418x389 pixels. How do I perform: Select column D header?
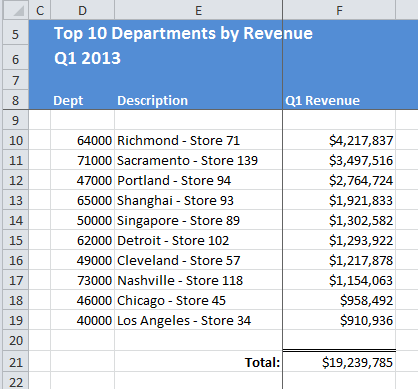82,10
